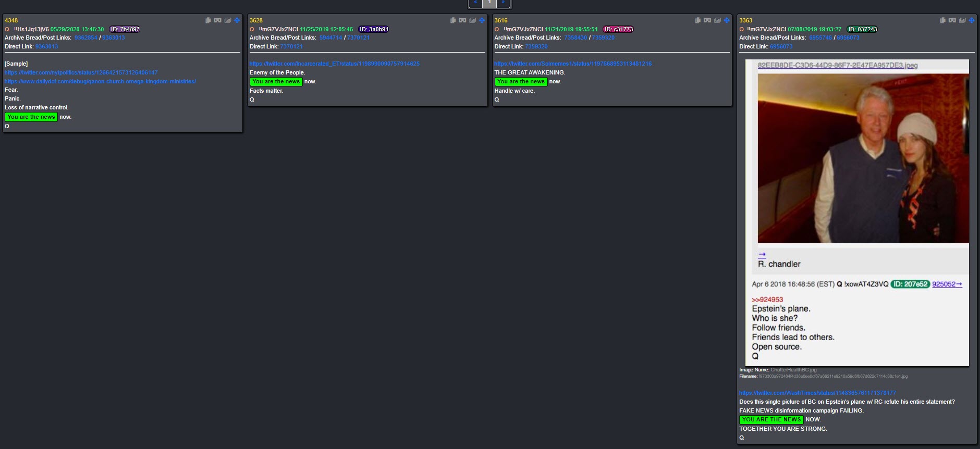Image resolution: width=980 pixels, height=449 pixels.
Task: Click the timestamp 07/08/2019 19:03:27
Action: click(815, 29)
